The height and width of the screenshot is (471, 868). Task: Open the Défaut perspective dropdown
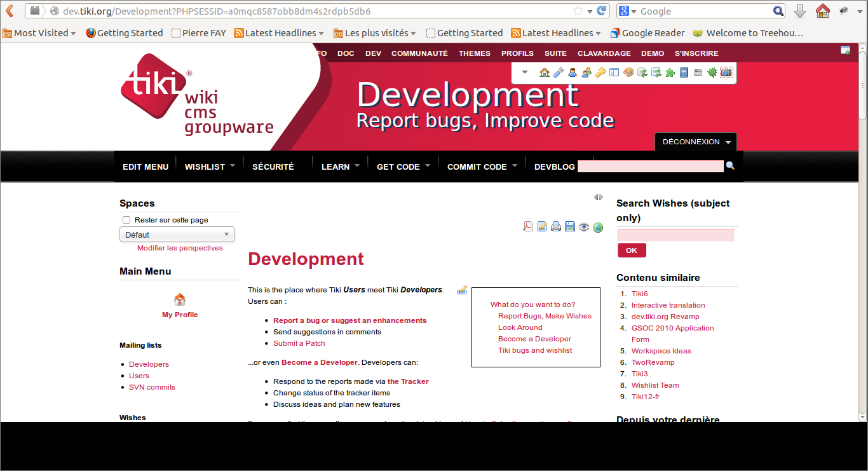tap(177, 235)
